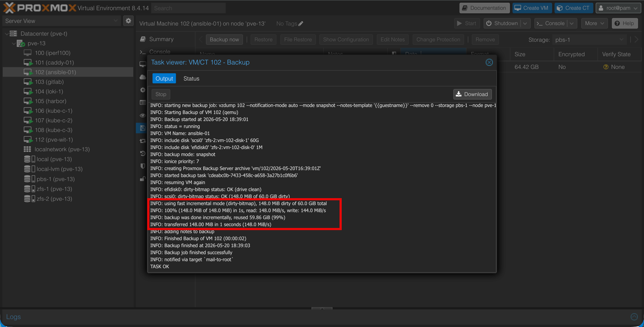Open the root@pam user menu
Screen dimensions: 644x327
[x=618, y=8]
